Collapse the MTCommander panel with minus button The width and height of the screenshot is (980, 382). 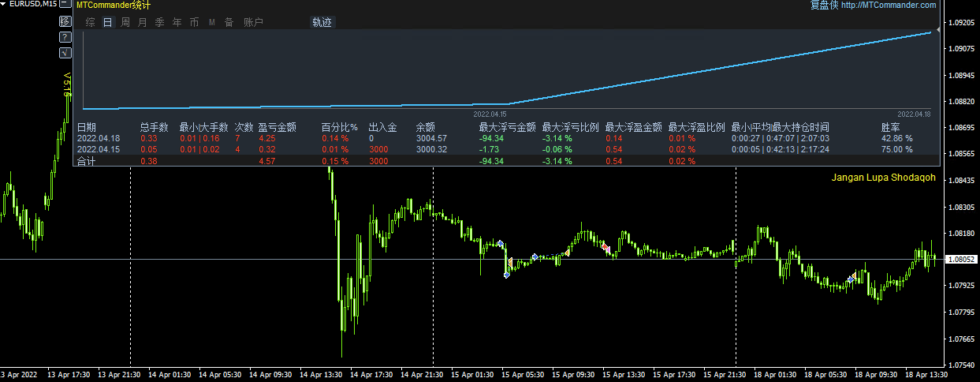pos(65,5)
